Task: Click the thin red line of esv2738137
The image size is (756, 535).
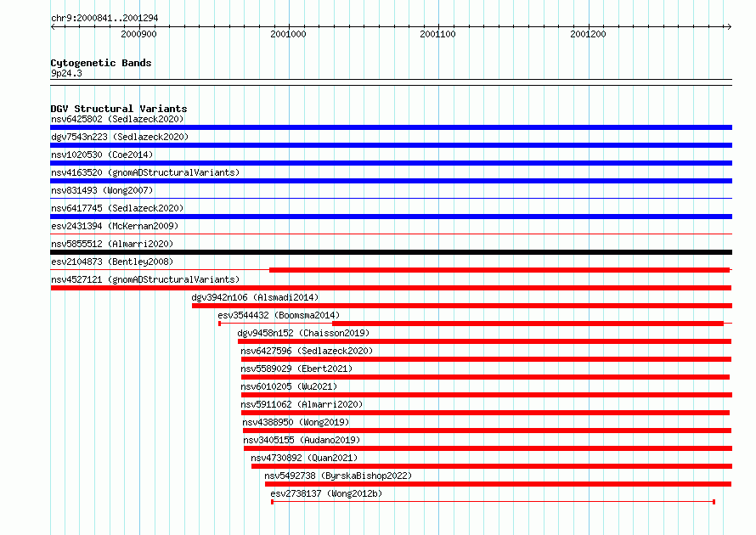Action: tap(493, 502)
